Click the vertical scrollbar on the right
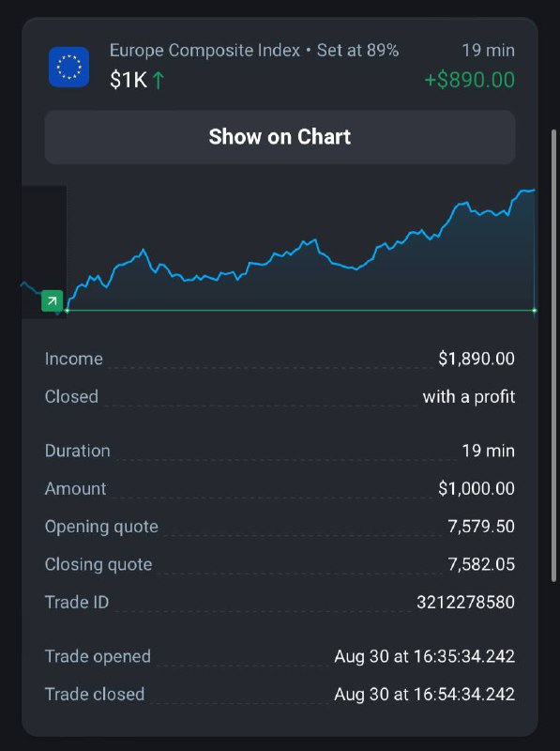This screenshot has width=560, height=751. [x=554, y=355]
